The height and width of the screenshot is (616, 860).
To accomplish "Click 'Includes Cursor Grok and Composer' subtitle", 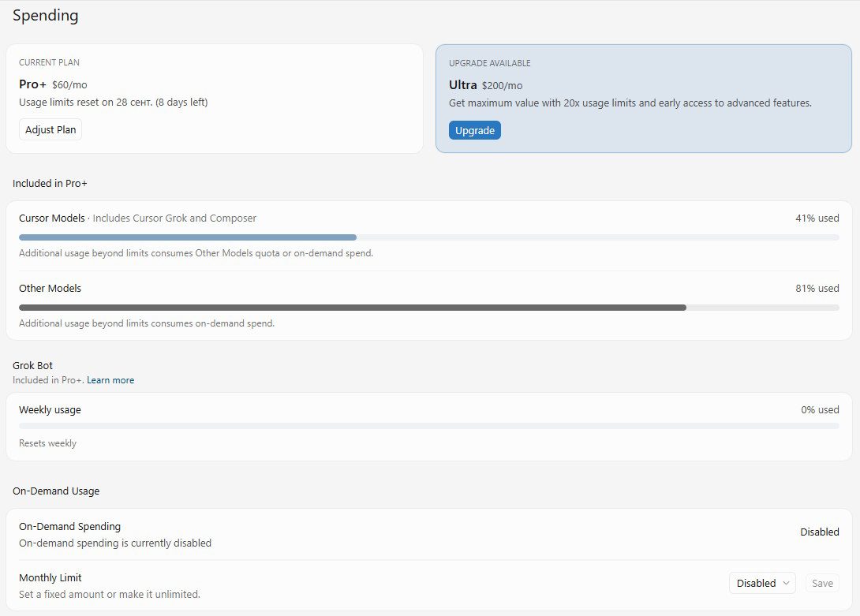I will pos(174,218).
